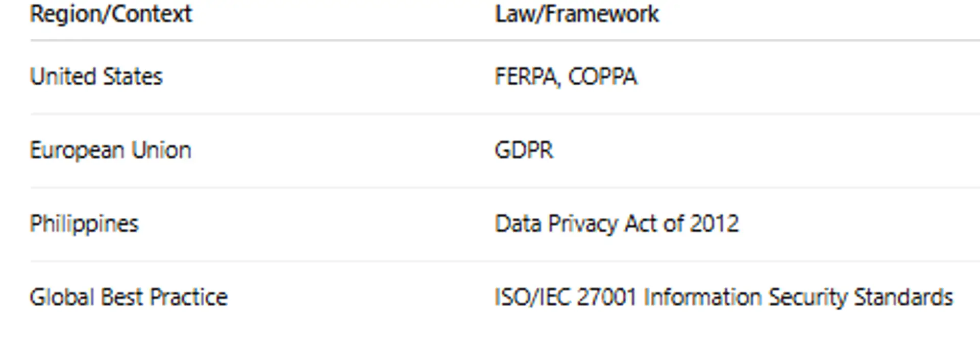
Task: Select the Global Best Practice cell
Action: (x=129, y=297)
